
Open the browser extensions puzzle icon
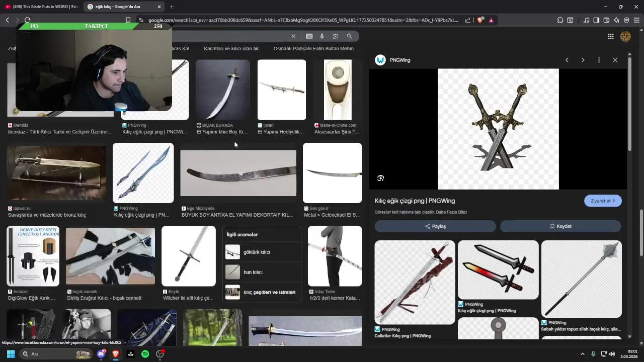pos(560,20)
